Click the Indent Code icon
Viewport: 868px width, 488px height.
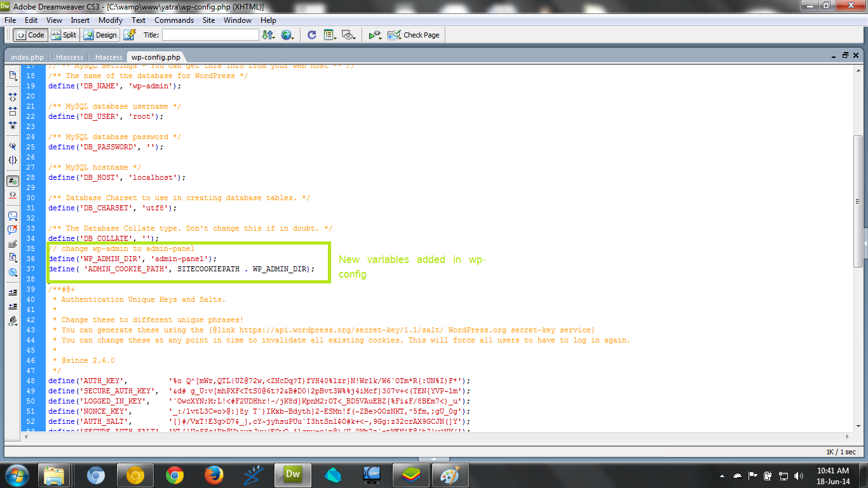[13, 293]
